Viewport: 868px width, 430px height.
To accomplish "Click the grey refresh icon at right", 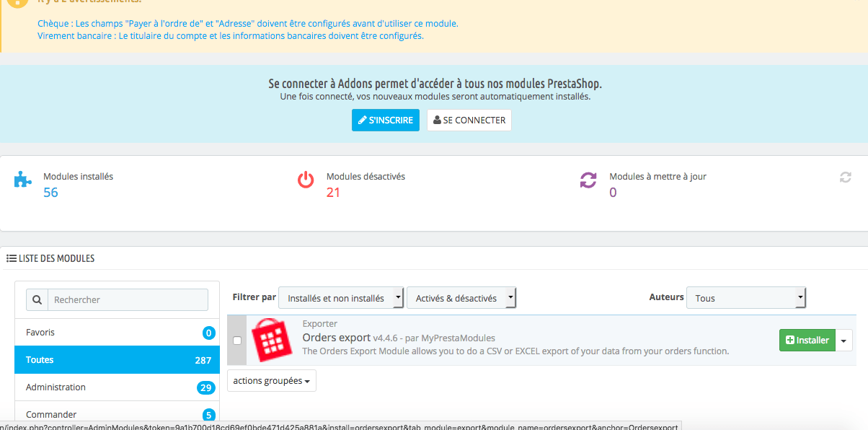I will (845, 177).
